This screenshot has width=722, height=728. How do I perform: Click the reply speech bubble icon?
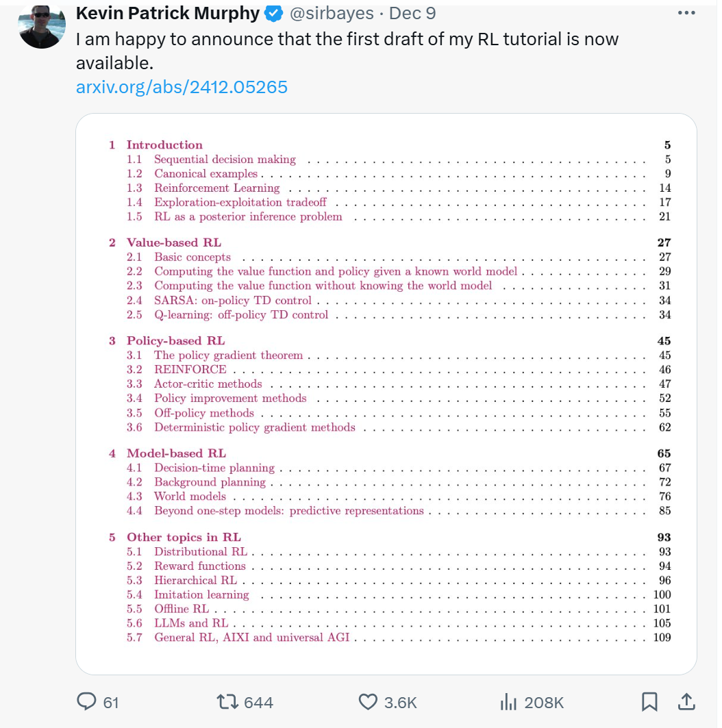[x=86, y=701]
